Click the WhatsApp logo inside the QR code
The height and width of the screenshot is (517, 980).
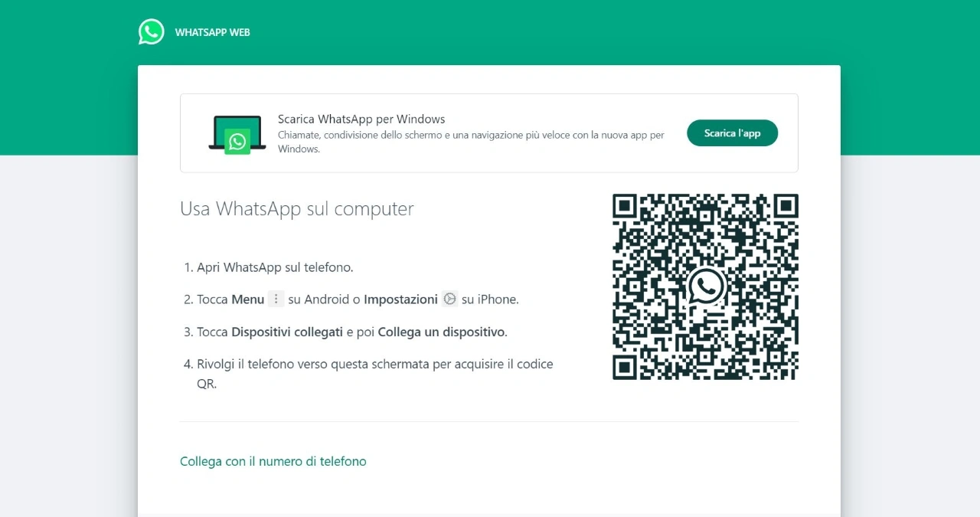pyautogui.click(x=705, y=286)
